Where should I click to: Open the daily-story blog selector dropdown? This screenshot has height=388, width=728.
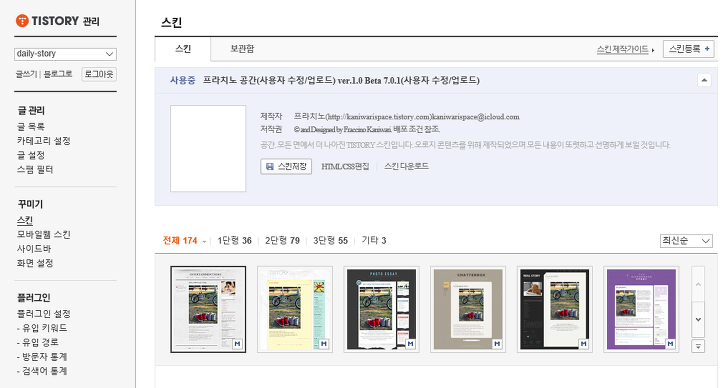point(65,54)
